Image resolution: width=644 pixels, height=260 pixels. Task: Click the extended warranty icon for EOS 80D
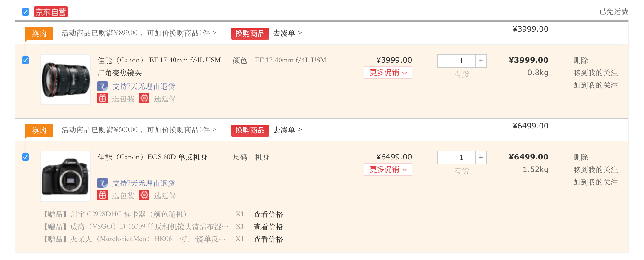click(x=144, y=195)
